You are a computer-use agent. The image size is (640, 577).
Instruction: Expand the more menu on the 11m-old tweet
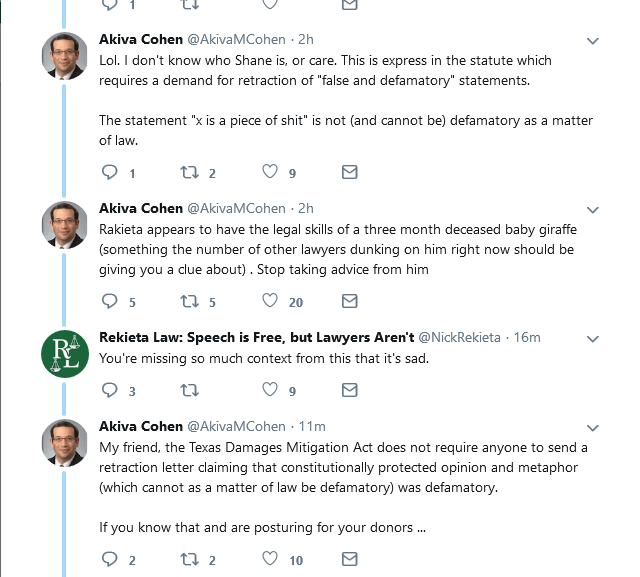593,428
